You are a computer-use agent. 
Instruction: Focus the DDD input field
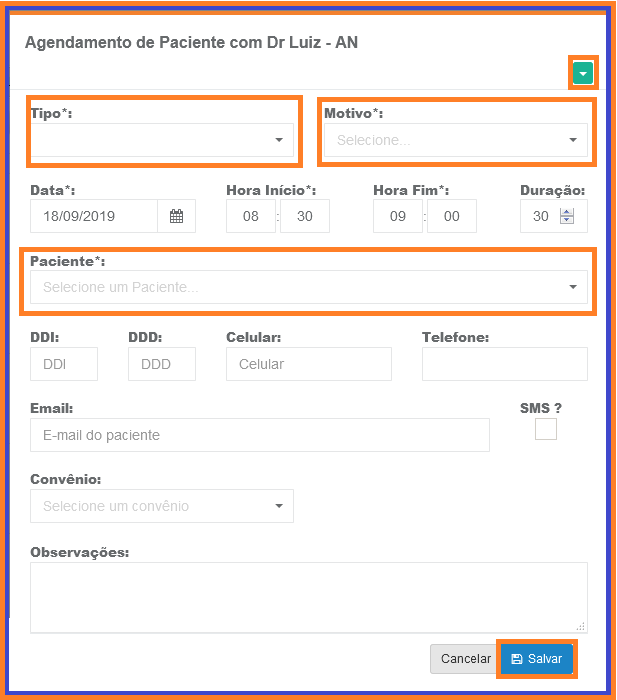point(162,364)
